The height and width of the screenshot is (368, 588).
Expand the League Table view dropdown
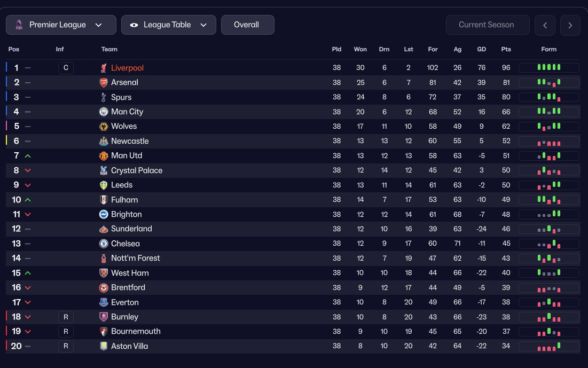tap(168, 25)
